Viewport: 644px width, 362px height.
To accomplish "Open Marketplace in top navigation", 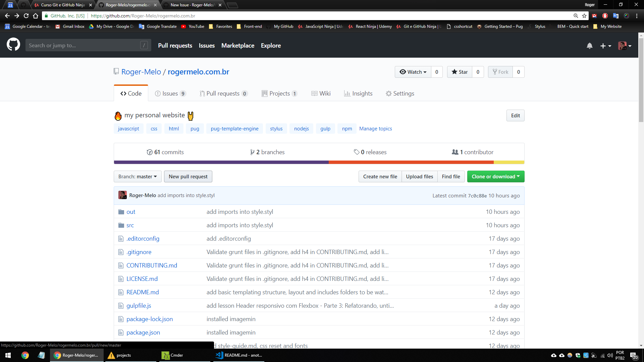I will click(238, 46).
